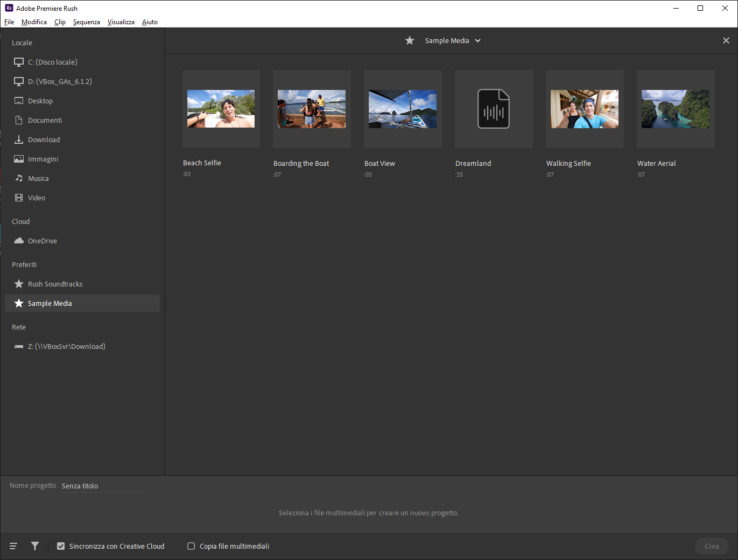Open the media filter funnel icon

coord(35,546)
